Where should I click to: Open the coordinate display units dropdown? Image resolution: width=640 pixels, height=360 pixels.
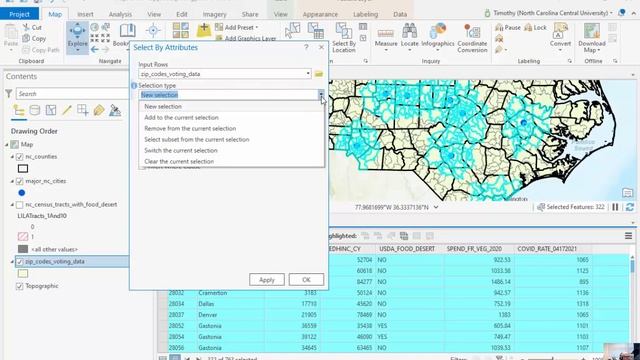point(436,207)
